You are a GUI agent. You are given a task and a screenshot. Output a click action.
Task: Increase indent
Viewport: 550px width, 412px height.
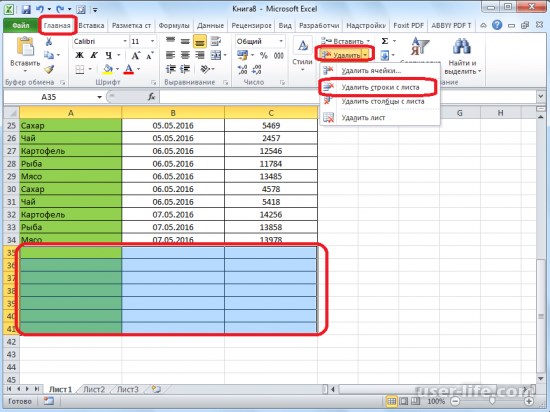[x=185, y=69]
